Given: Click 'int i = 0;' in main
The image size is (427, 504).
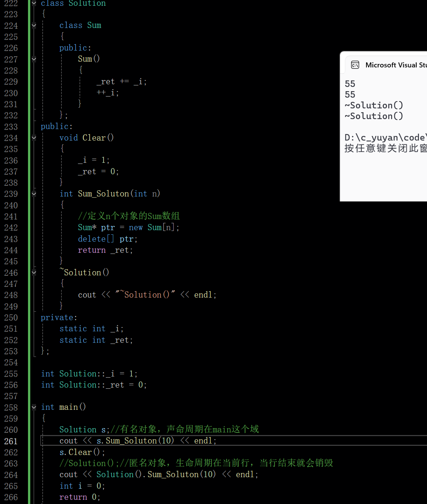Looking at the screenshot, I should click(82, 486).
